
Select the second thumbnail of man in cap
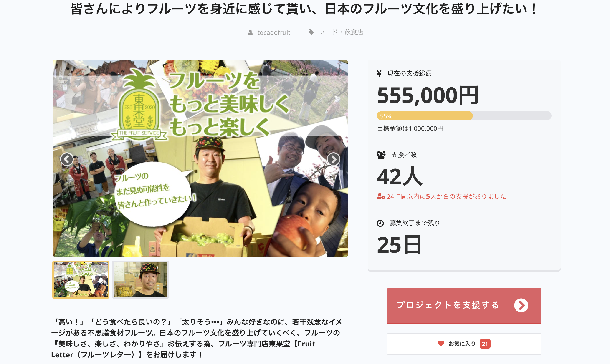140,279
